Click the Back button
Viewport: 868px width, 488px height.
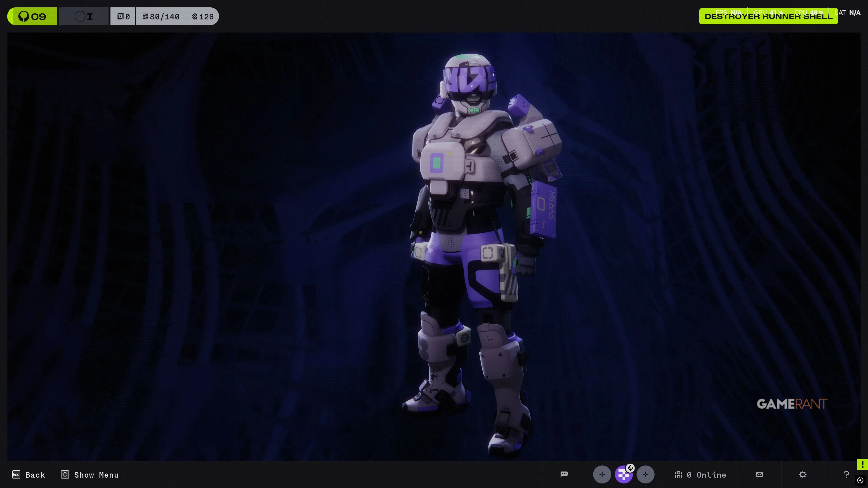point(29,474)
